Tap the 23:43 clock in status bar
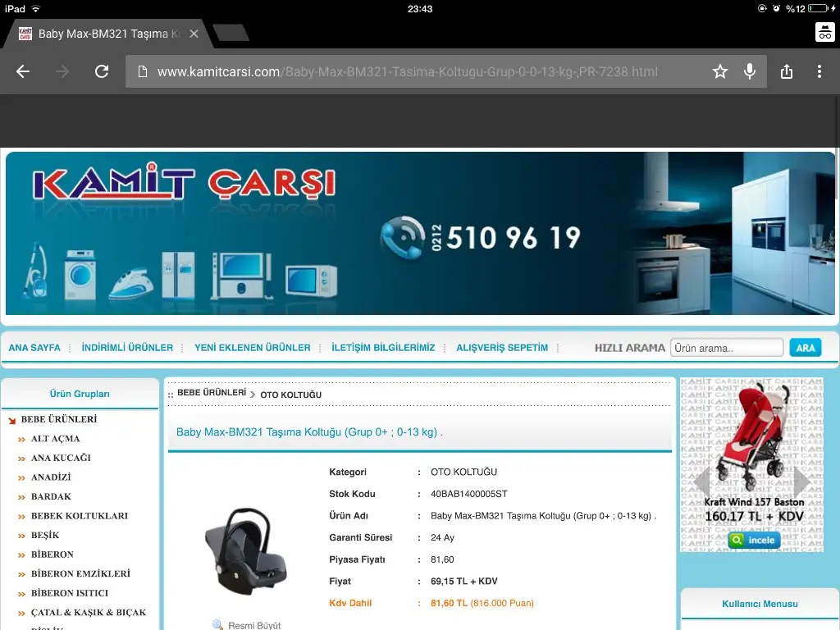The width and height of the screenshot is (840, 630). (x=419, y=9)
